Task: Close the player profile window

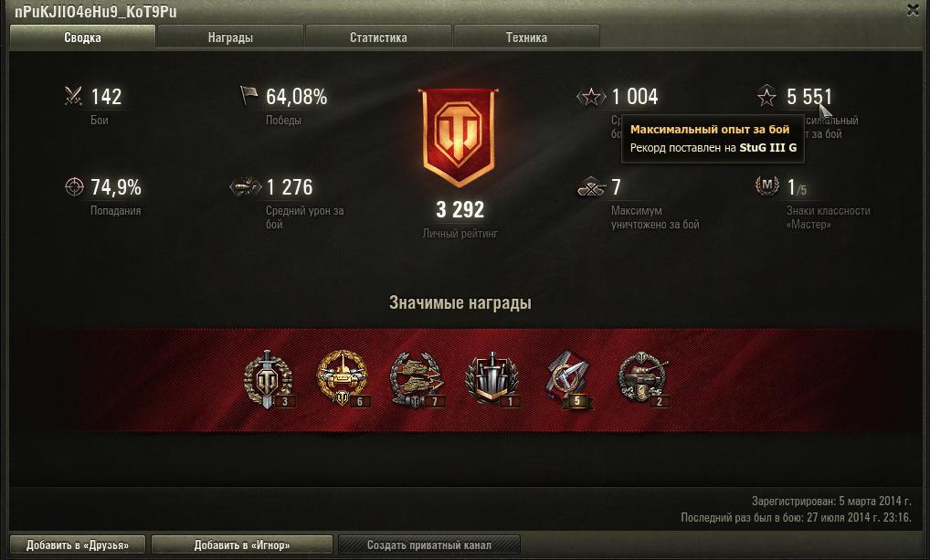Action: pyautogui.click(x=913, y=10)
